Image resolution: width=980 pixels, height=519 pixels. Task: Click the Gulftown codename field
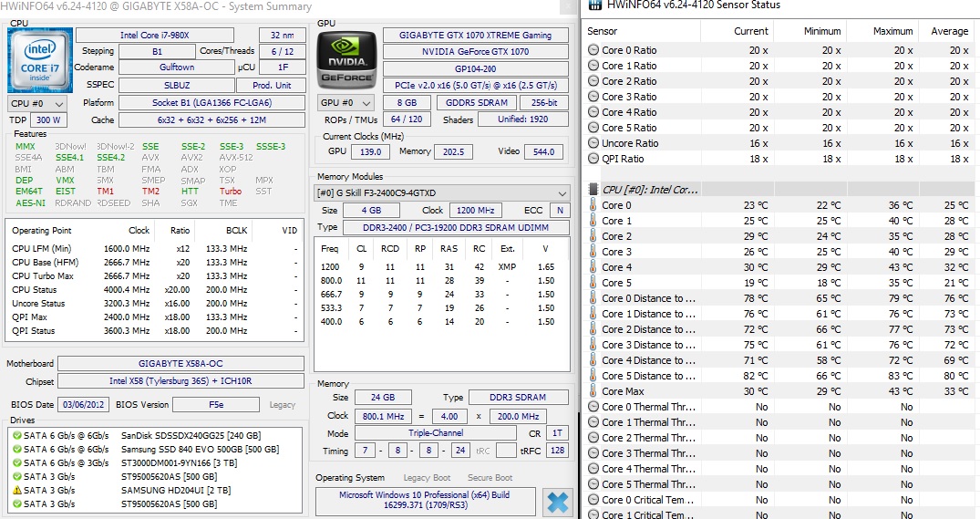coord(177,67)
